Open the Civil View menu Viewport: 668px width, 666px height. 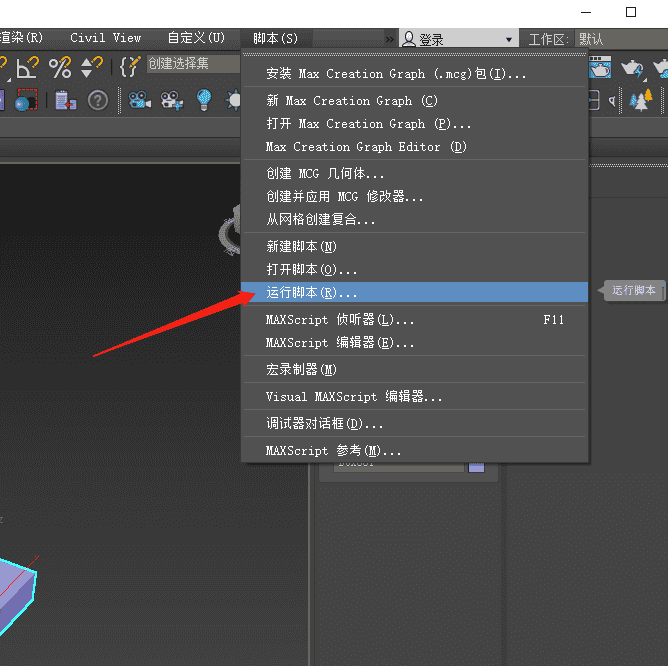pyautogui.click(x=105, y=38)
